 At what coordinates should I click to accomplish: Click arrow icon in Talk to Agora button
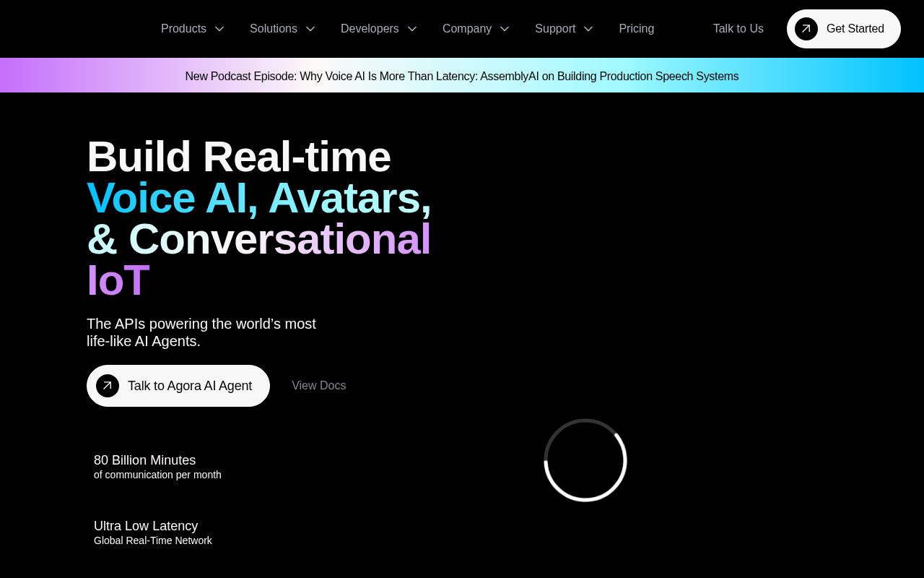pos(108,386)
